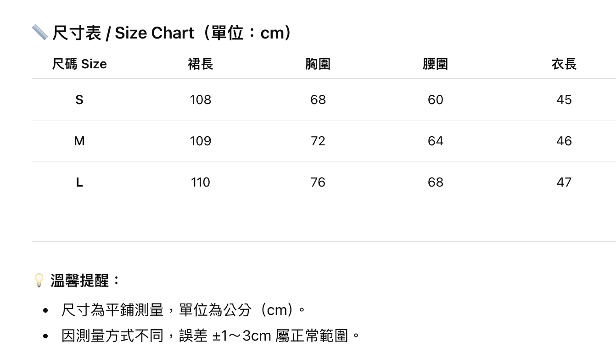
Task: Click the 76 chest value in row L
Action: [x=318, y=182]
